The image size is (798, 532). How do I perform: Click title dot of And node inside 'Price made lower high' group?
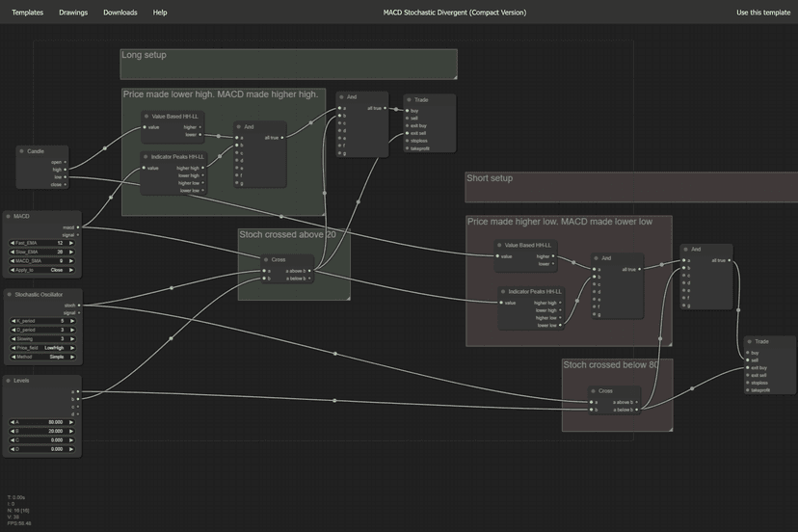239,127
